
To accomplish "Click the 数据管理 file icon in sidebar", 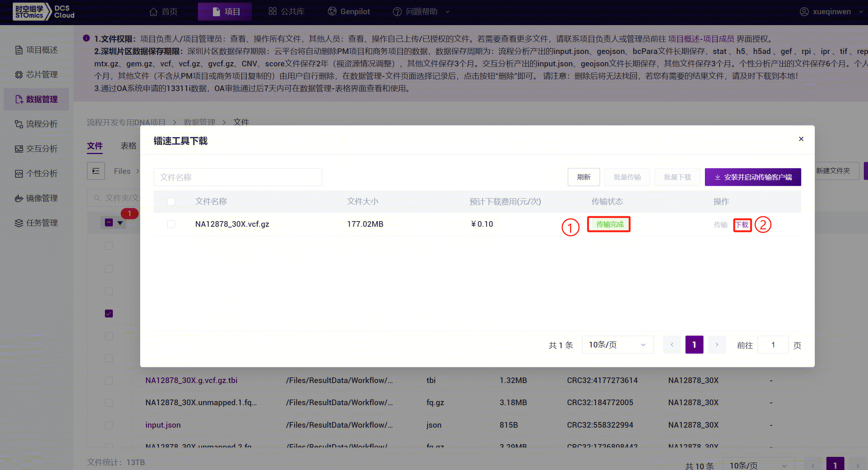I will 19,99.
